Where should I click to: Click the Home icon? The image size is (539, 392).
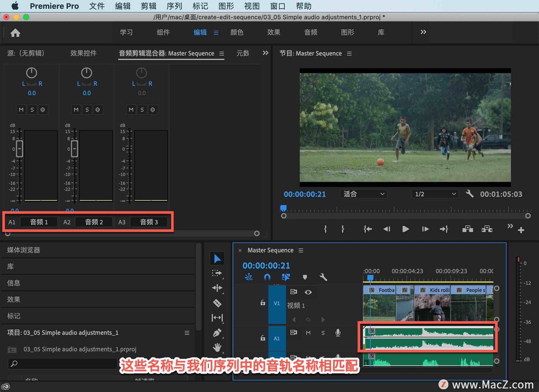15,33
